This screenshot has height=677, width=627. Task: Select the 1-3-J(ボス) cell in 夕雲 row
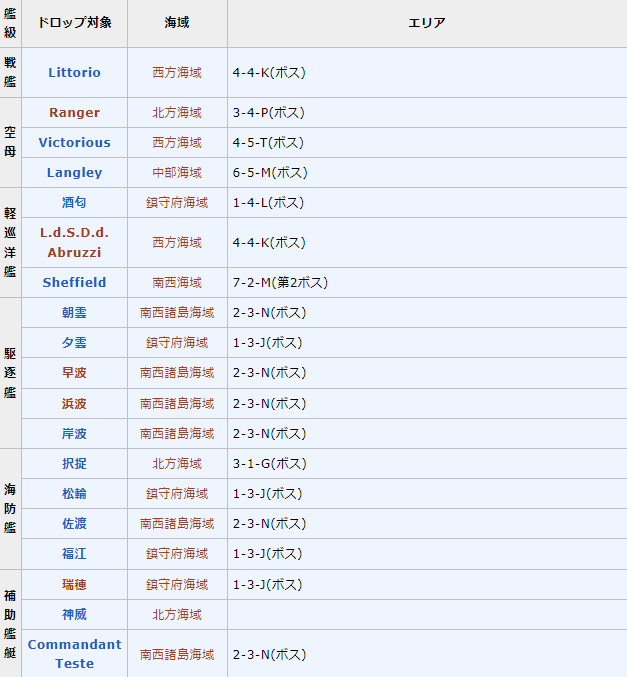click(x=427, y=343)
